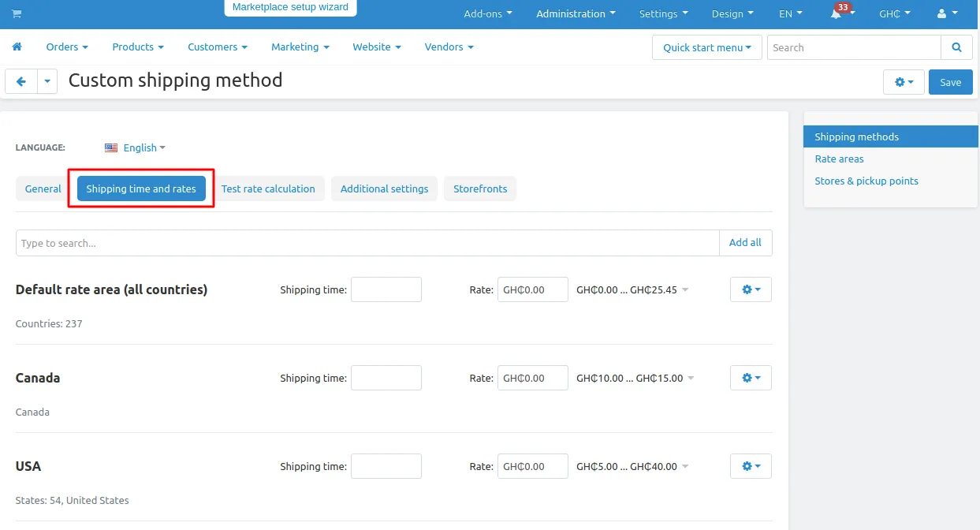Open the Settings dropdown menu

tap(664, 13)
